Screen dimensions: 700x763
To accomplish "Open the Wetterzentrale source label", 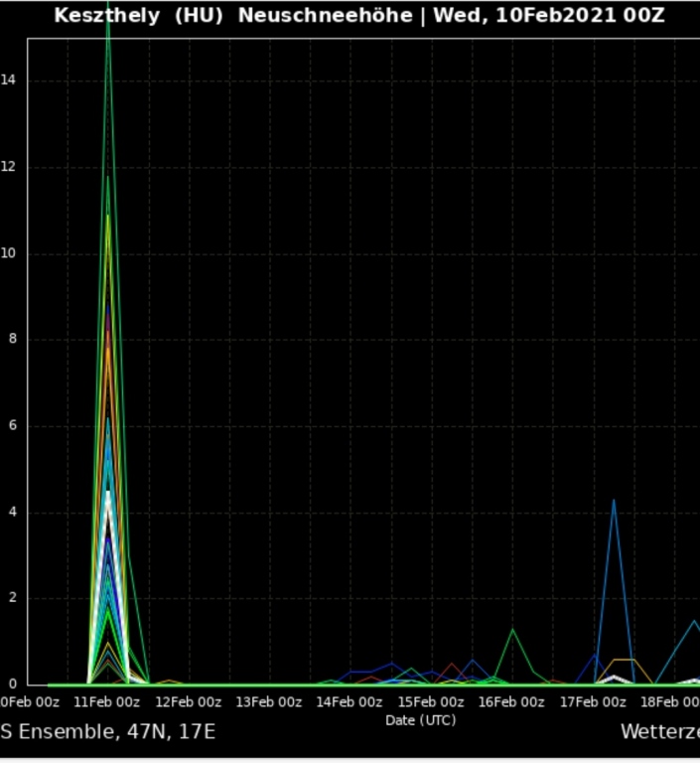I will (x=659, y=733).
